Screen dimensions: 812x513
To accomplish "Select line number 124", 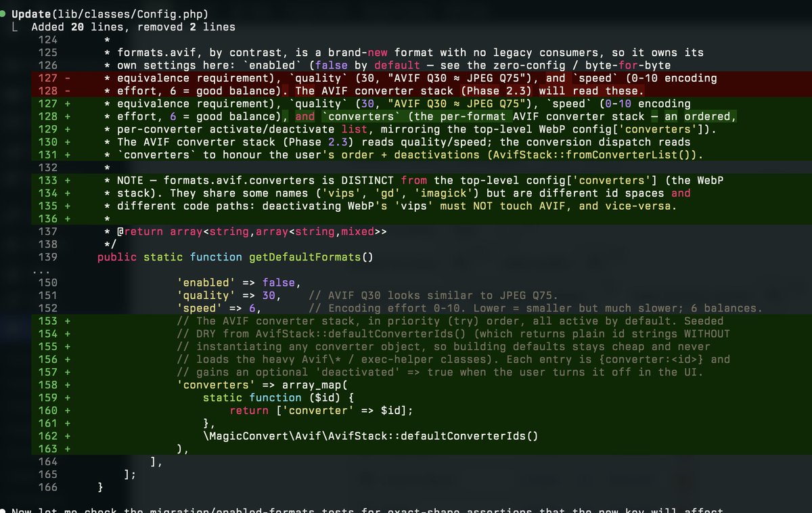I will pyautogui.click(x=48, y=40).
